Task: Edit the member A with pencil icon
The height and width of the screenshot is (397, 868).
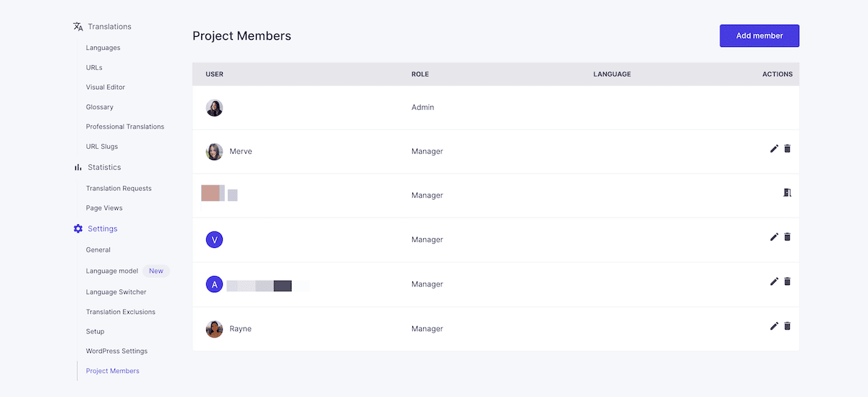Action: pyautogui.click(x=774, y=281)
